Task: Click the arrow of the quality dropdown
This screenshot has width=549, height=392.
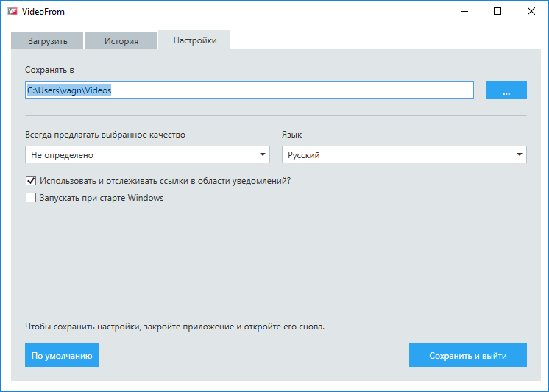Action: point(263,155)
